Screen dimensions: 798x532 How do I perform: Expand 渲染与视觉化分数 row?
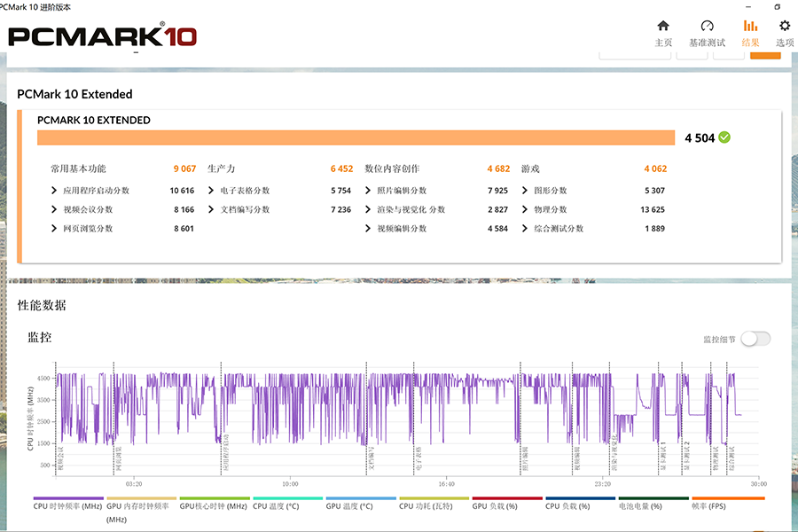(x=368, y=209)
